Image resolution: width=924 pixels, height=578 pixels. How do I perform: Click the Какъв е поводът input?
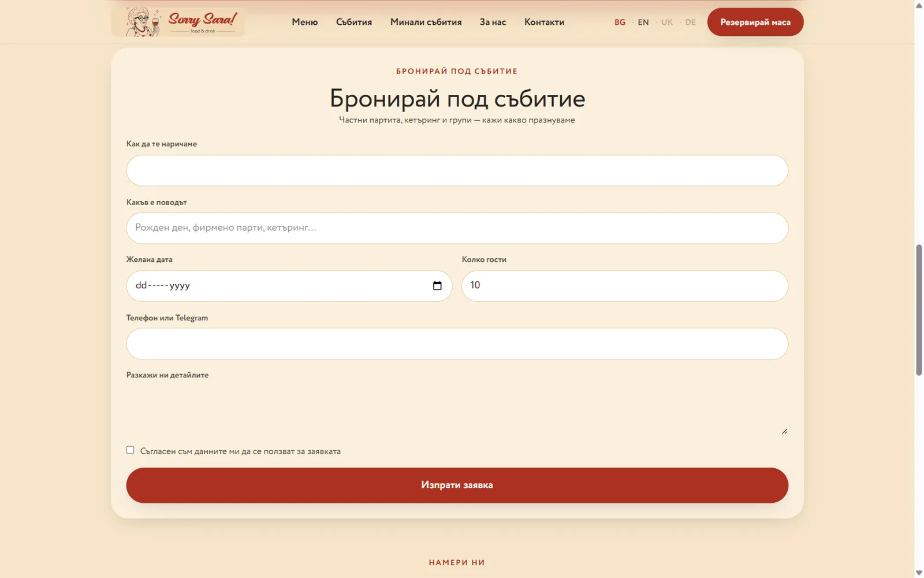click(457, 228)
